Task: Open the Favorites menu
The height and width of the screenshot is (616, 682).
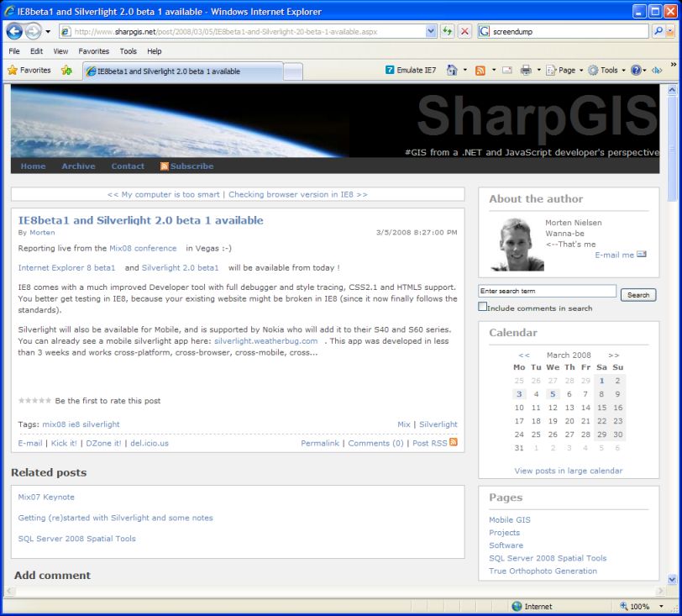Action: pos(93,51)
